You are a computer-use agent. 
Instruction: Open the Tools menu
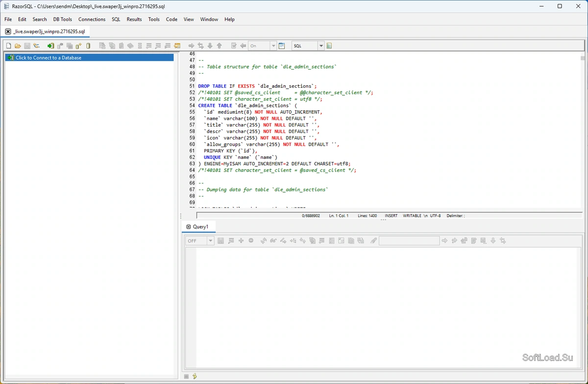154,20
